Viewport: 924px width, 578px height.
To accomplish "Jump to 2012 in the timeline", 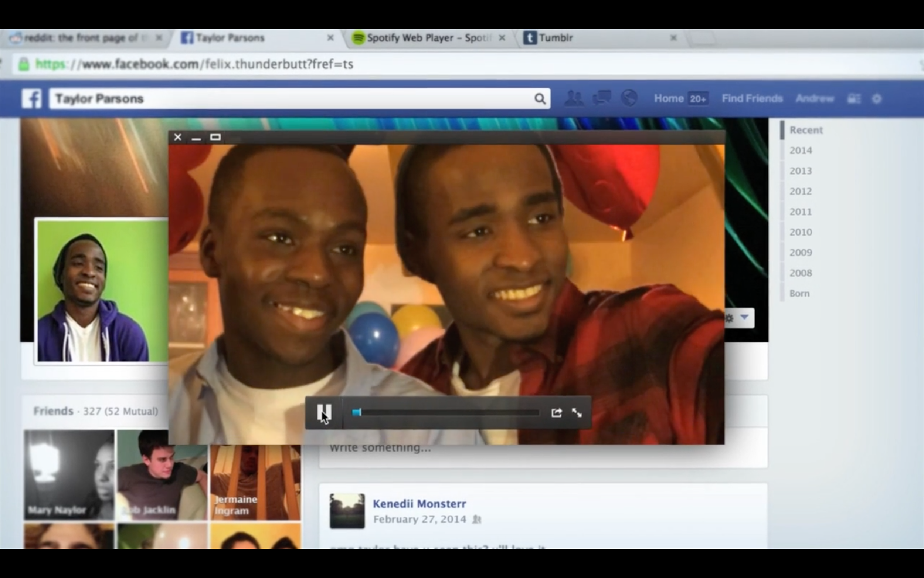I will coord(800,191).
